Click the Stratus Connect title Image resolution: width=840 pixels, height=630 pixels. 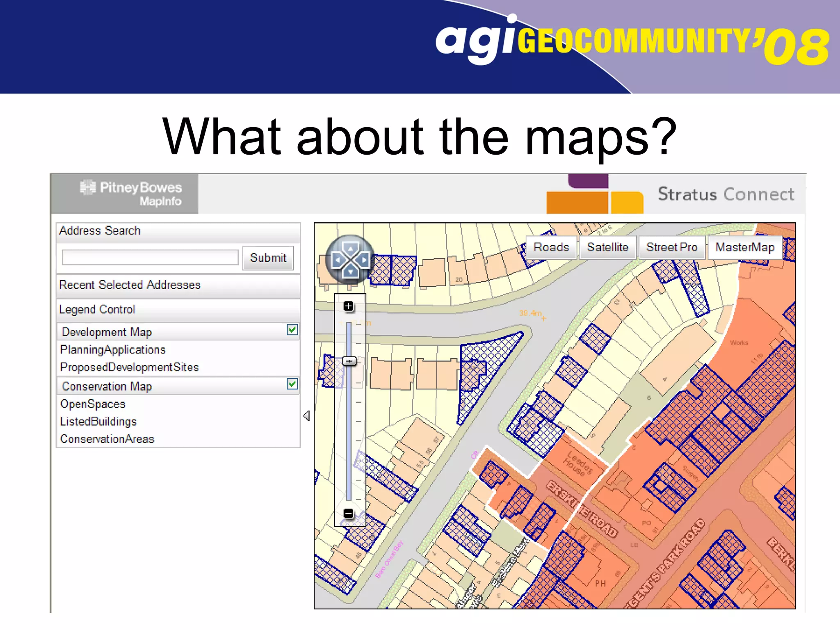pos(726,194)
